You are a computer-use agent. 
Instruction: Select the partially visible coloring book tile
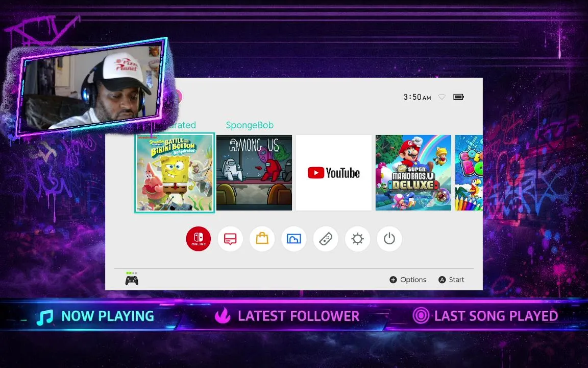click(469, 173)
